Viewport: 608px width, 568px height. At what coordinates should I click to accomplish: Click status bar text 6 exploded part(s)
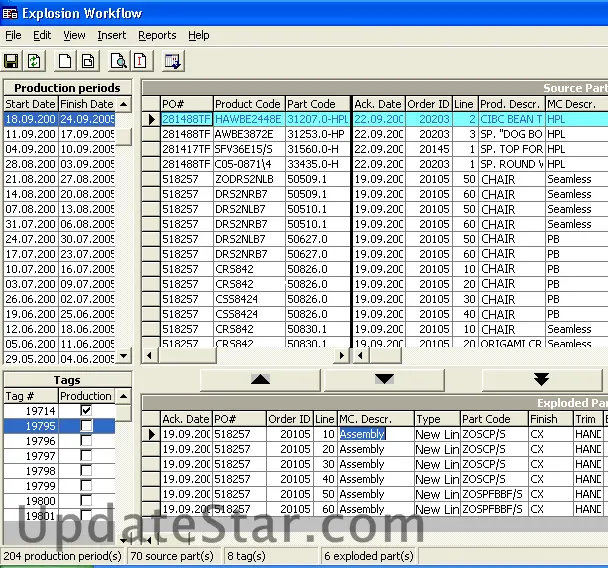point(369,556)
